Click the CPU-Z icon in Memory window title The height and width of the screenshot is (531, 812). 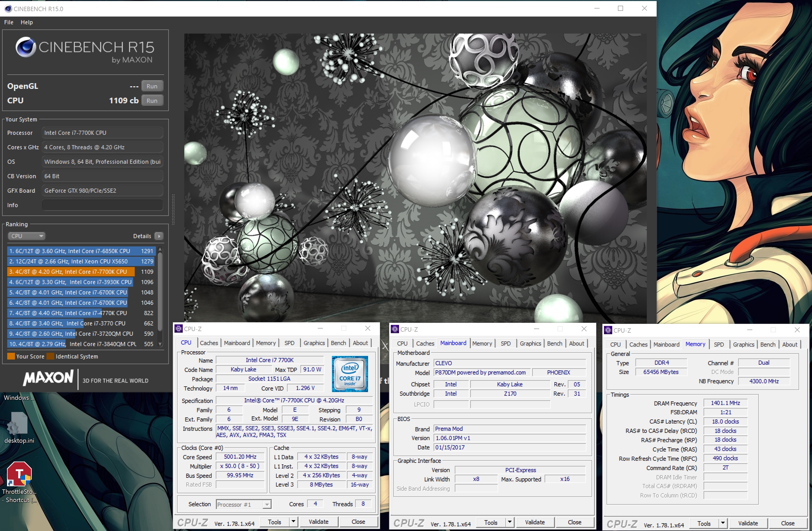tap(608, 330)
